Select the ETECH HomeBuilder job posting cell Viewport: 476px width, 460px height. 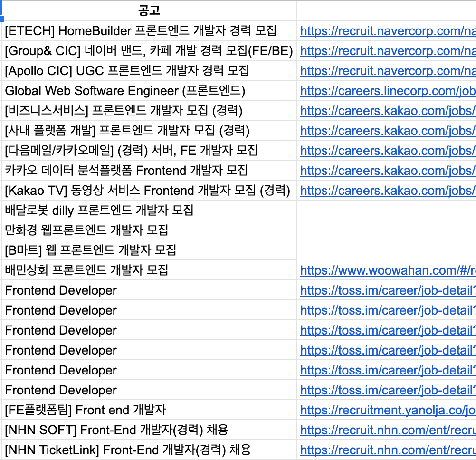point(149,30)
